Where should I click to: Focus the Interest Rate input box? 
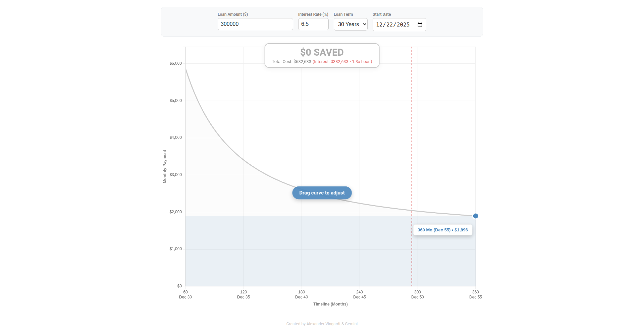pos(313,24)
